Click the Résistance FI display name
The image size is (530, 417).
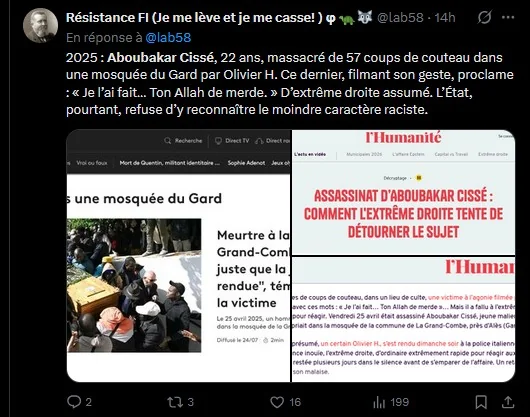(x=195, y=18)
